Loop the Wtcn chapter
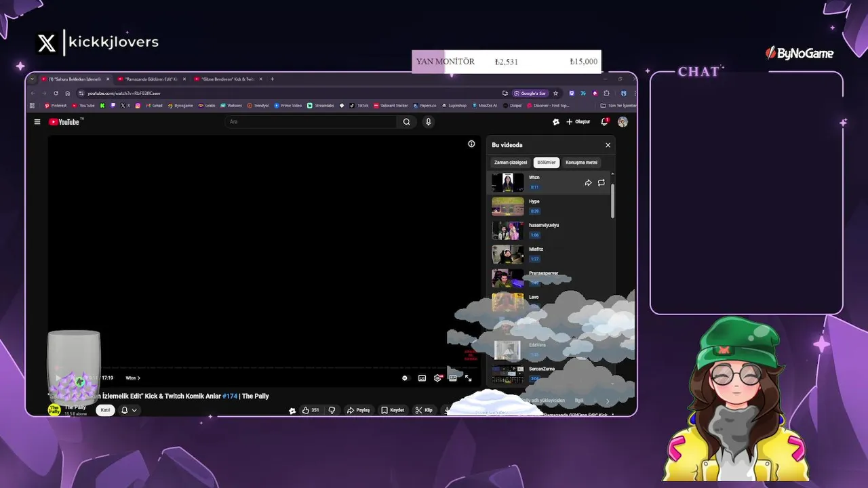 [601, 183]
